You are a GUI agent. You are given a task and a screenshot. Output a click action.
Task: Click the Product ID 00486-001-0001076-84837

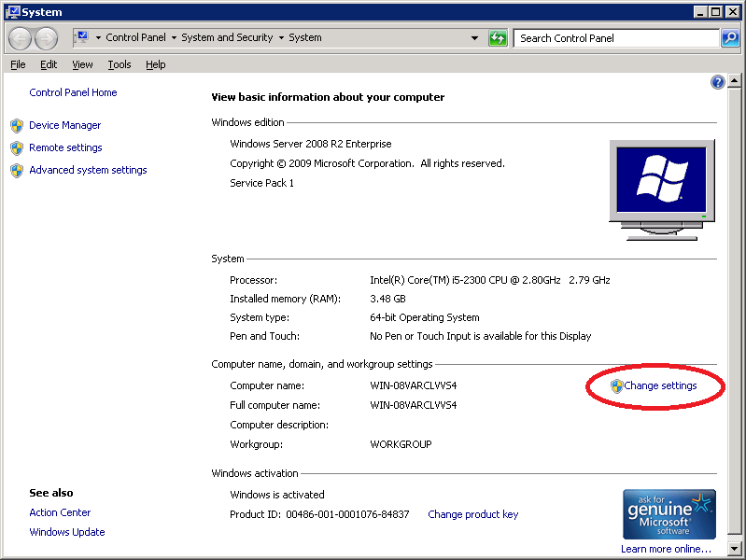pyautogui.click(x=319, y=514)
